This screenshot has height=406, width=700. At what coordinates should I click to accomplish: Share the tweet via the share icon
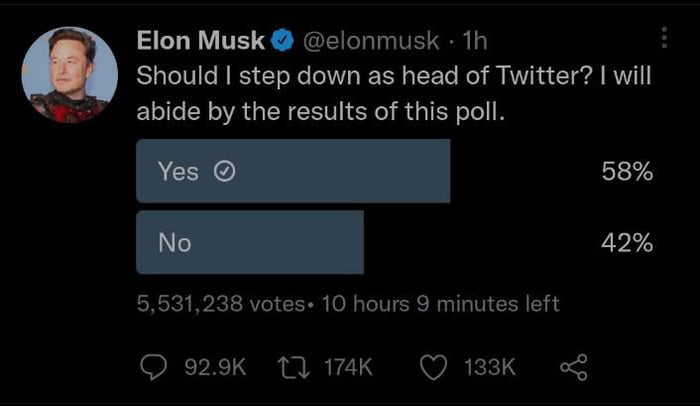click(x=573, y=367)
